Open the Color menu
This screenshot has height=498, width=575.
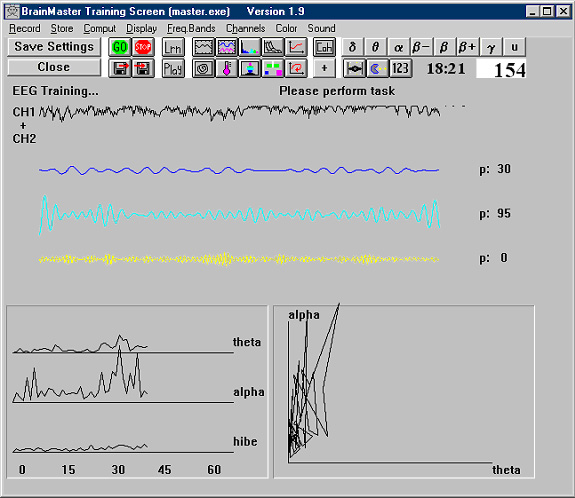tap(286, 28)
